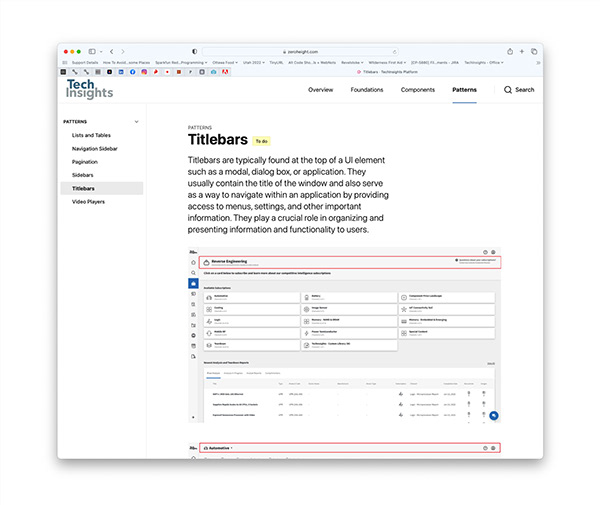Go to the Pagination pattern page
The height and width of the screenshot is (505, 600).
point(84,161)
